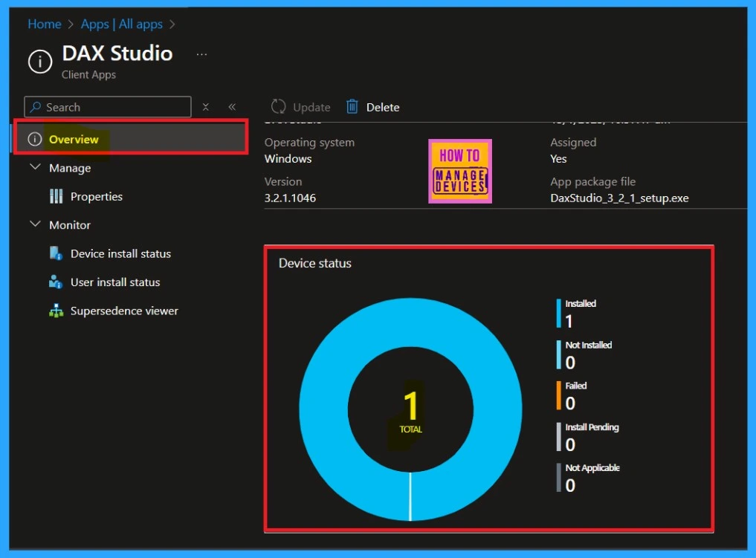Collapse the Monitor section chevron
The height and width of the screenshot is (558, 756).
click(x=35, y=224)
